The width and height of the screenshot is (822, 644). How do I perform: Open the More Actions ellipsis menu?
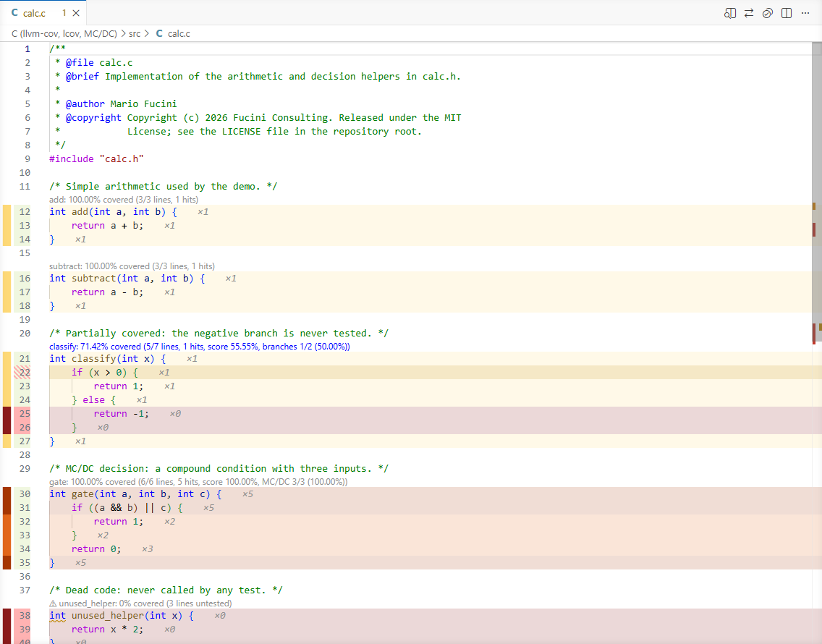tap(805, 13)
